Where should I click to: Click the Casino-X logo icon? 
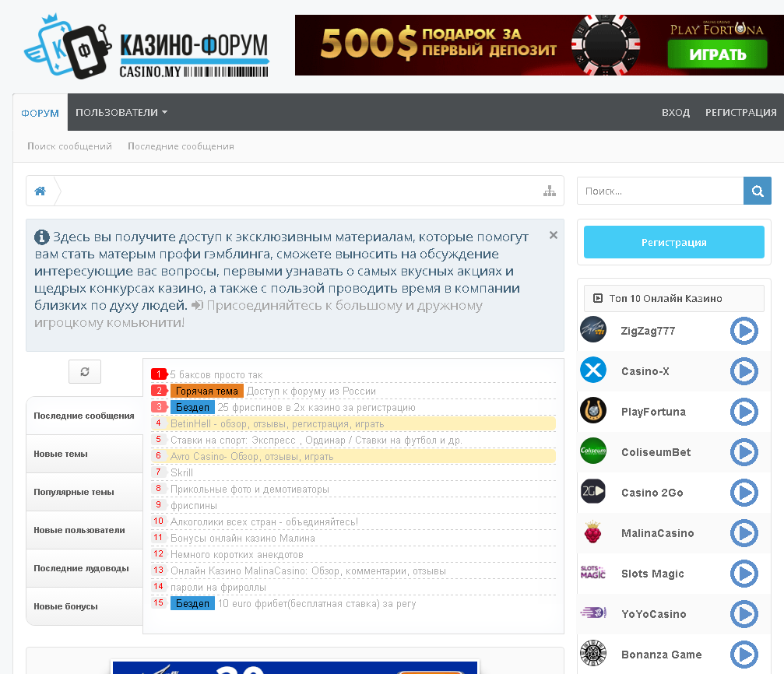tap(593, 370)
